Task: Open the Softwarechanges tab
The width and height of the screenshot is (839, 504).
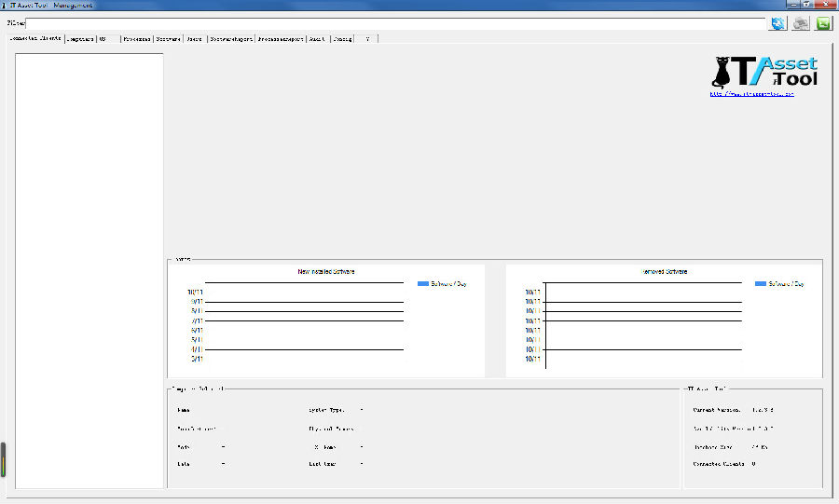Action: pos(231,39)
